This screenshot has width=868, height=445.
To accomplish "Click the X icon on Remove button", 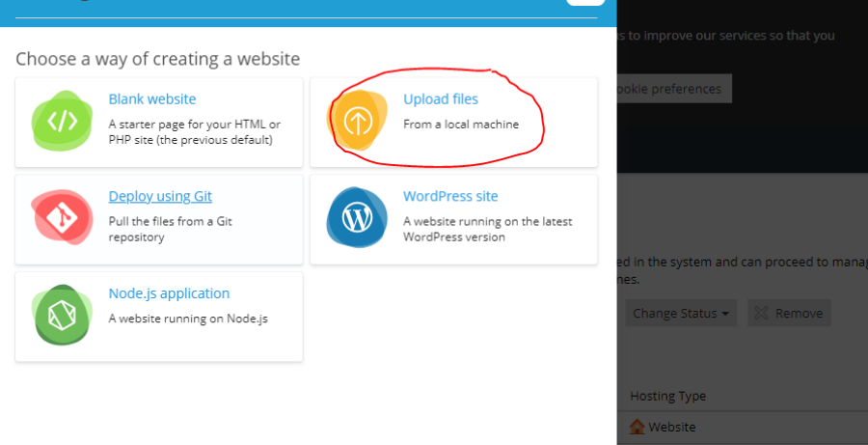I will [761, 313].
